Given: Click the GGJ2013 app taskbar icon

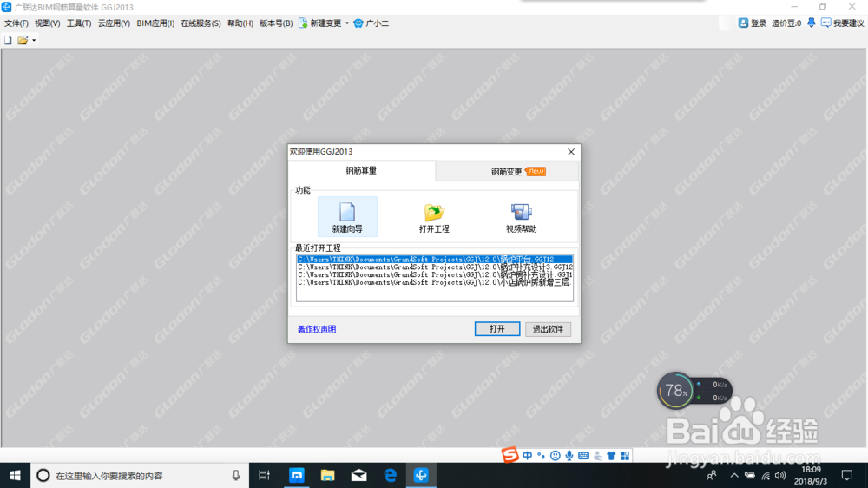Looking at the screenshot, I should [421, 475].
